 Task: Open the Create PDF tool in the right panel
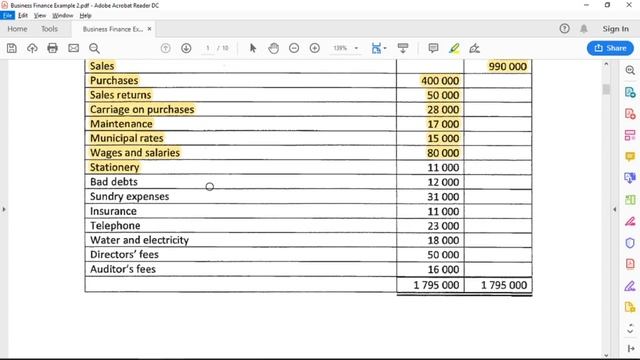point(630,113)
